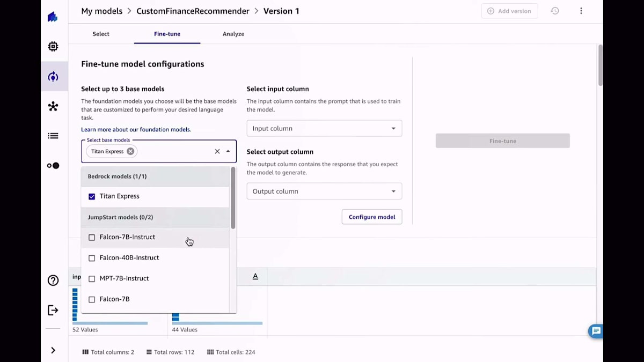Click the Total cells: 224 status
Screen dimensions: 644x362
(x=231, y=352)
